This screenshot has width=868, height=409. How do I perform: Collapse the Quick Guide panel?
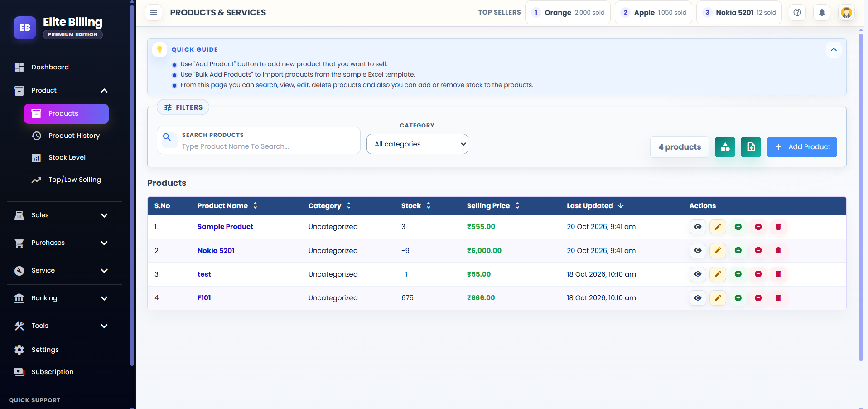[x=834, y=49]
